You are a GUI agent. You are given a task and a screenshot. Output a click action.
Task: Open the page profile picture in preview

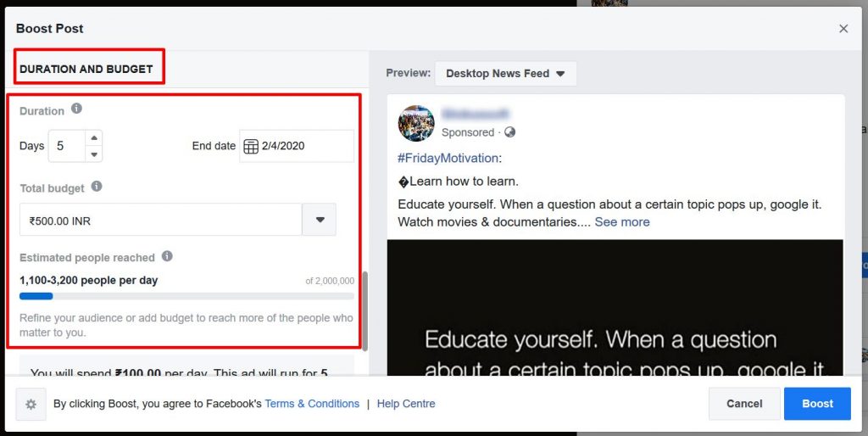pos(416,124)
